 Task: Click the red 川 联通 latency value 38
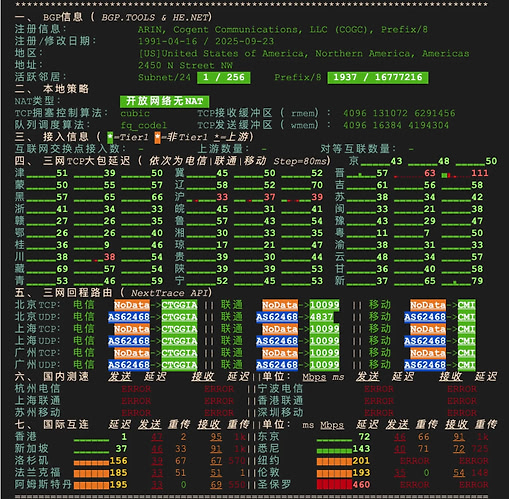(x=110, y=257)
